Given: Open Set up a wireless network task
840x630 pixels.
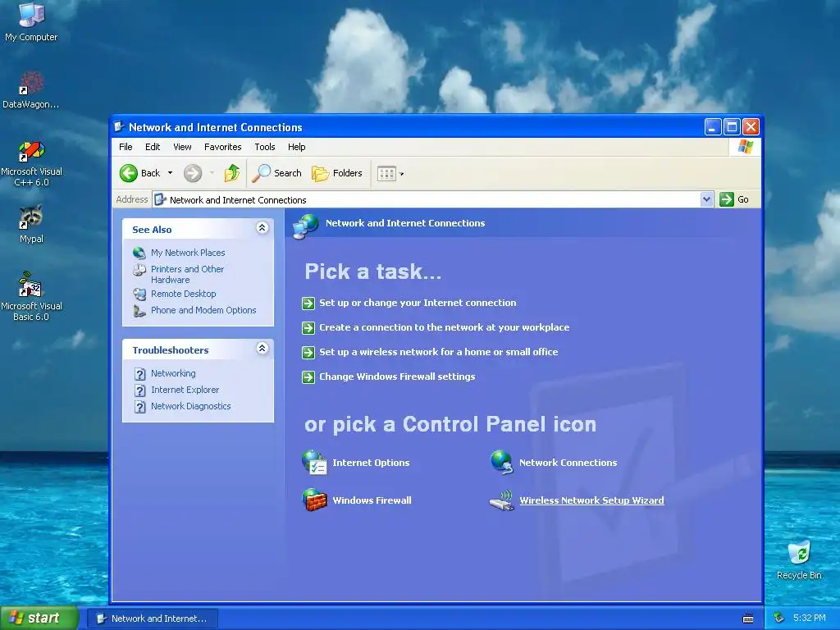Looking at the screenshot, I should (x=439, y=352).
